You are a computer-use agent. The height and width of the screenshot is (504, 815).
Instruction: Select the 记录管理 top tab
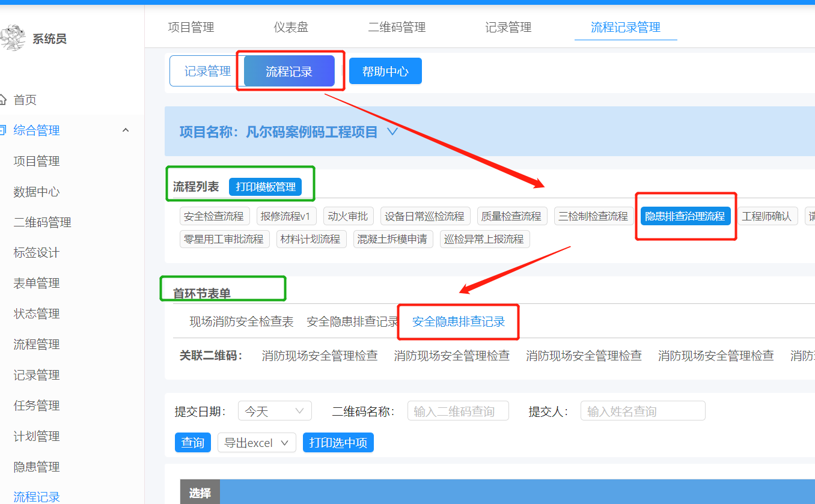[x=508, y=27]
